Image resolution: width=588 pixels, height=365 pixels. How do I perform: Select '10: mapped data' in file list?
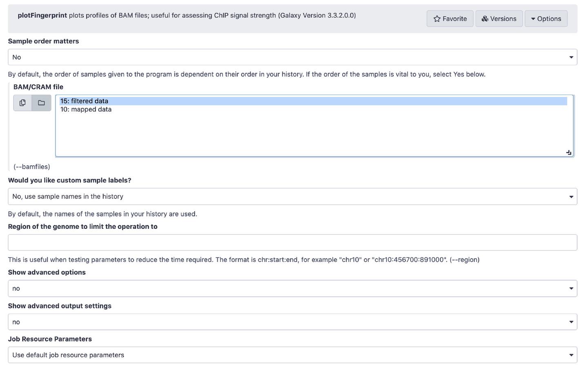pyautogui.click(x=86, y=109)
